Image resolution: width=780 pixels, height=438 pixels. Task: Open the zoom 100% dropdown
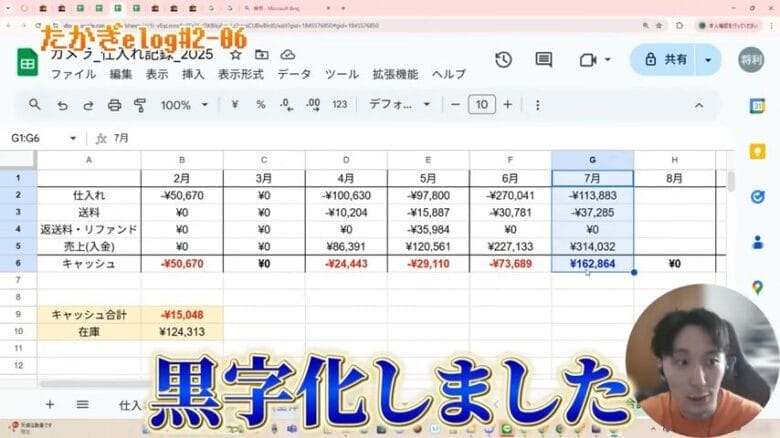click(184, 105)
